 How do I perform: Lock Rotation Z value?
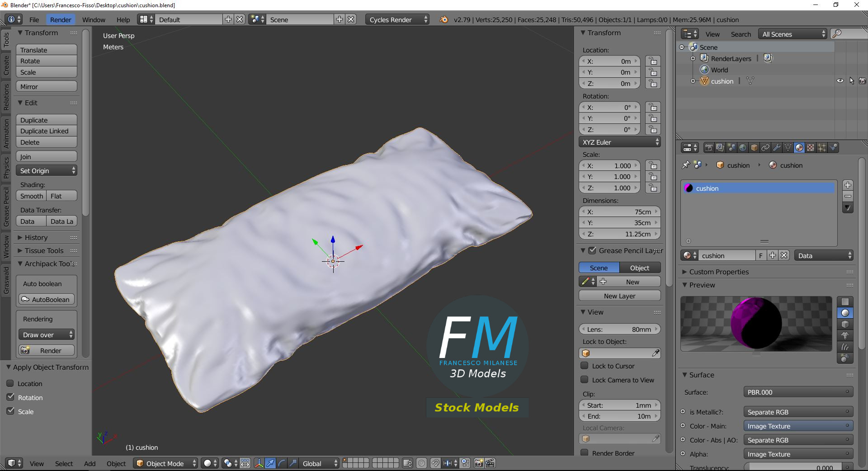pyautogui.click(x=653, y=129)
